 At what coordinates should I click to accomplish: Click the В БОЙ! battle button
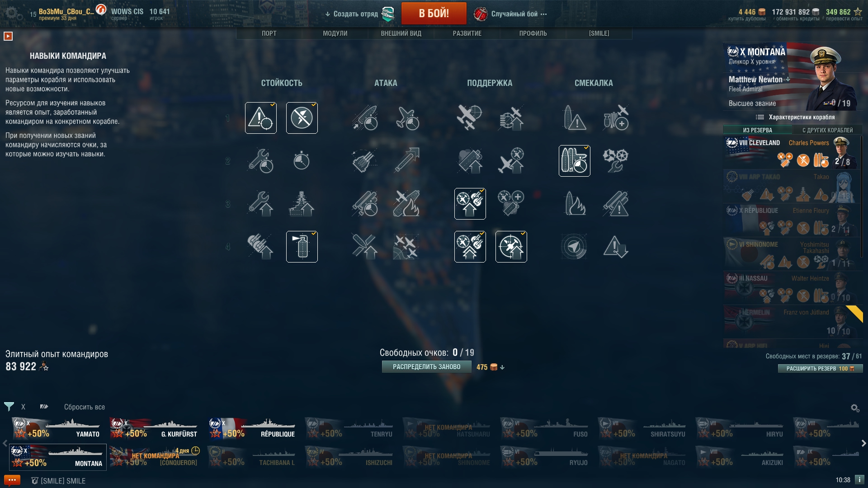pyautogui.click(x=434, y=14)
